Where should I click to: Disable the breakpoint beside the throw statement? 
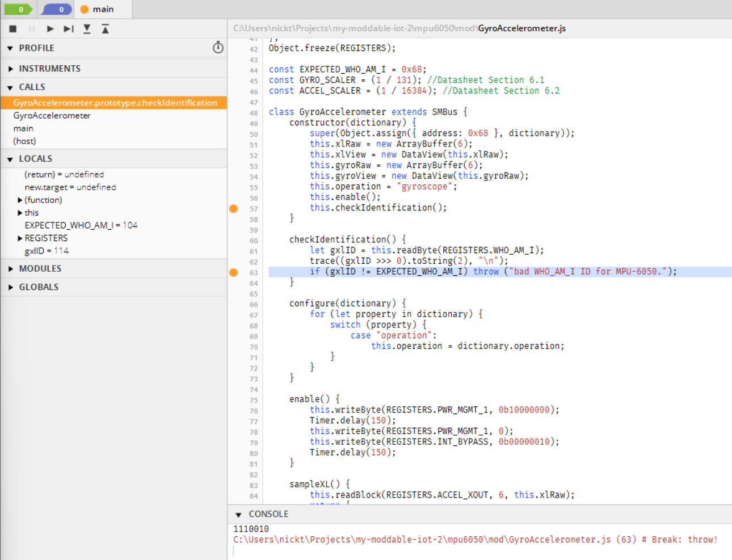pos(233,272)
